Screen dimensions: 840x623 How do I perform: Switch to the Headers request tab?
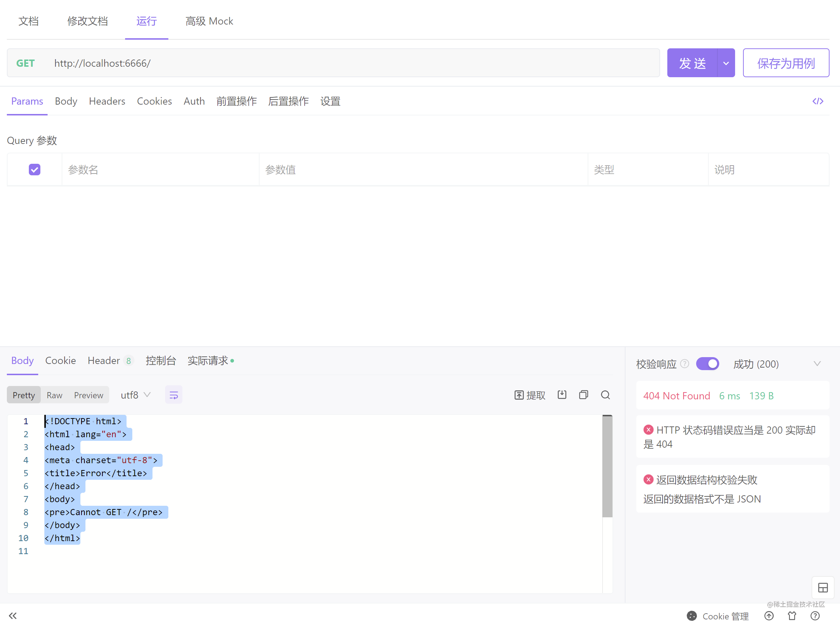(107, 101)
